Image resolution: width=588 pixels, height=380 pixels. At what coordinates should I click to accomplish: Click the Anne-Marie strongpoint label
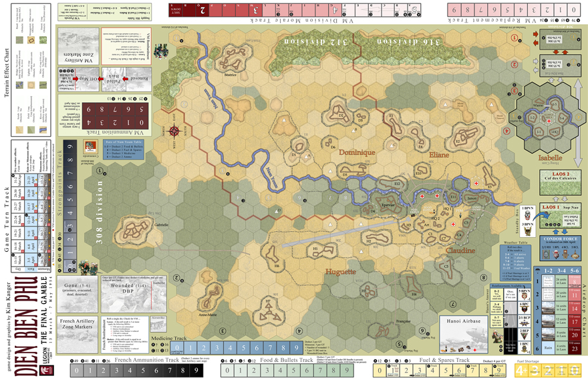click(207, 315)
